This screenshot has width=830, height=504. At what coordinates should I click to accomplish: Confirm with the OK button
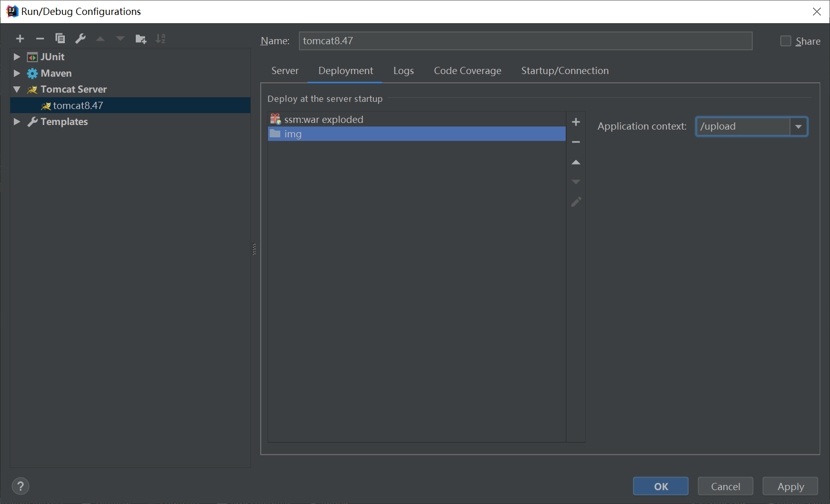[660, 485]
